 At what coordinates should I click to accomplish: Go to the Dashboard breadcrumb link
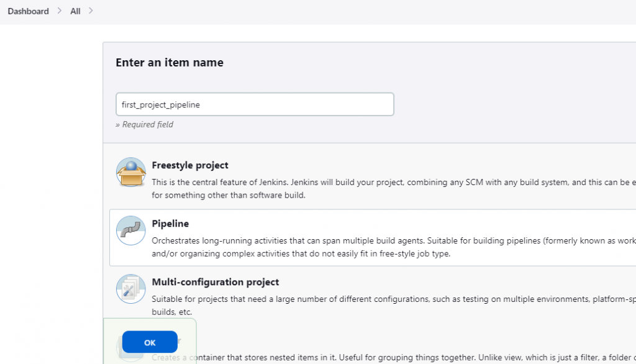click(x=29, y=11)
